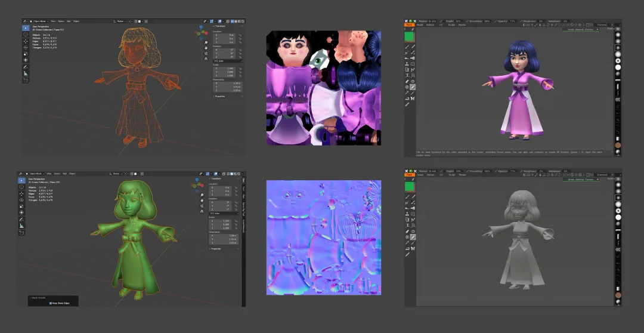Switch to Retopo tab in painted-model 3DCoat window
Viewport: 644px width, 333px height.
pyautogui.click(x=430, y=25)
